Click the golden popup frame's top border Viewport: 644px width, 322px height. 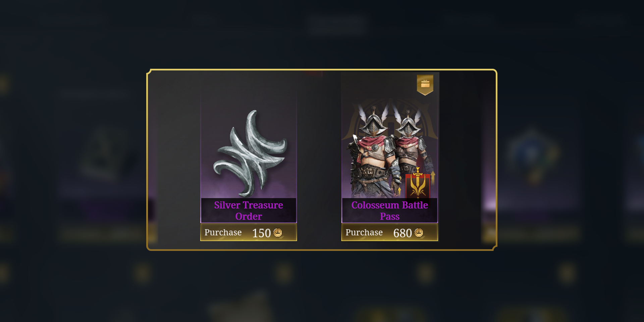coord(322,70)
